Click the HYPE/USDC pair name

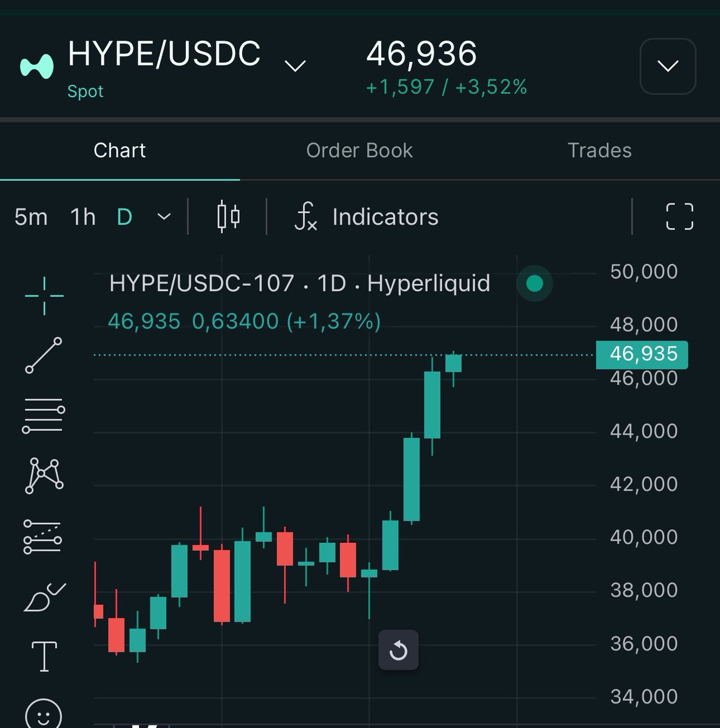click(164, 53)
